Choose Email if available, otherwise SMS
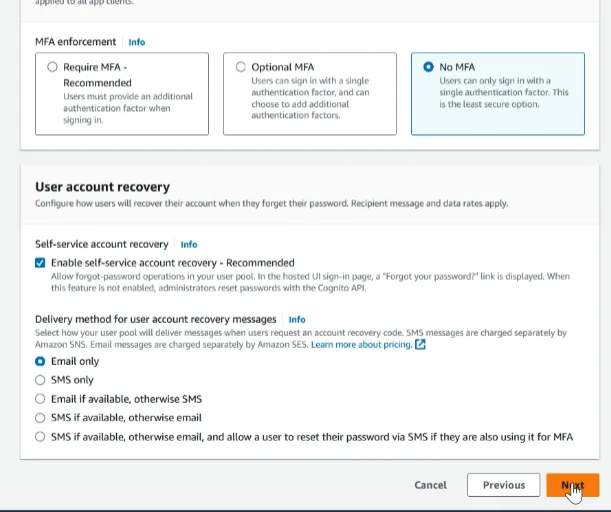Viewport: 611px width, 512px height. click(40, 399)
